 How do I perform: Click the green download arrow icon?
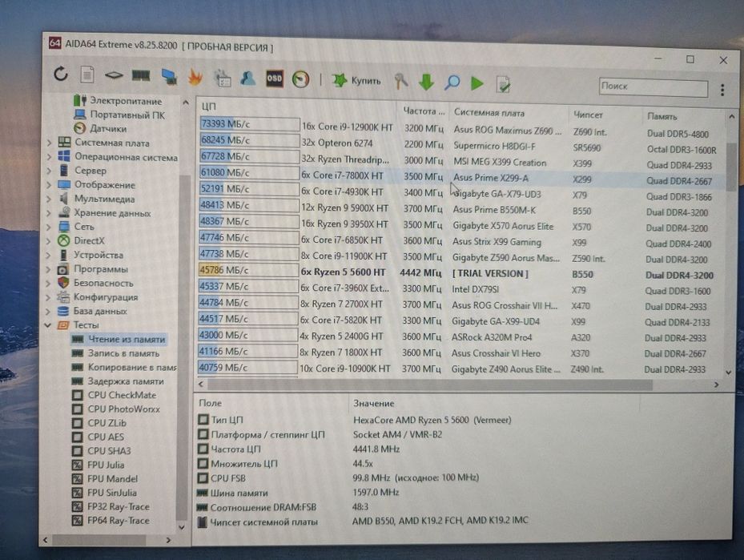[426, 82]
